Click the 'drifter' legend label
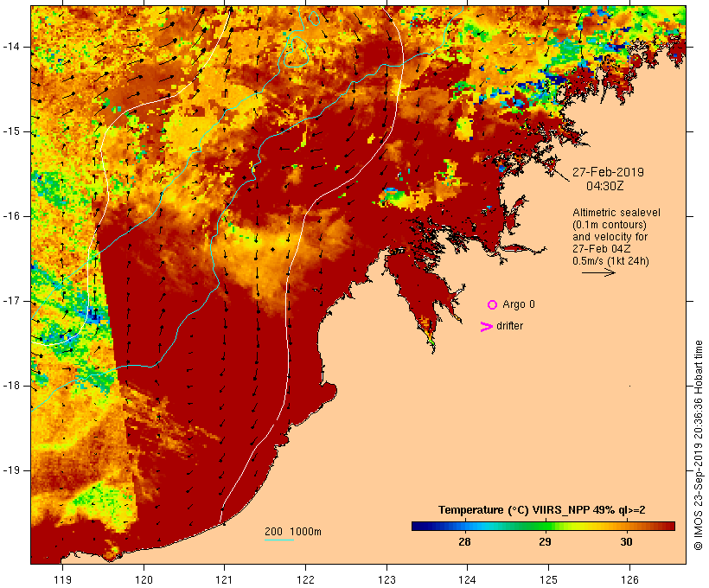Viewport: 709px width, 588px height. (x=509, y=326)
